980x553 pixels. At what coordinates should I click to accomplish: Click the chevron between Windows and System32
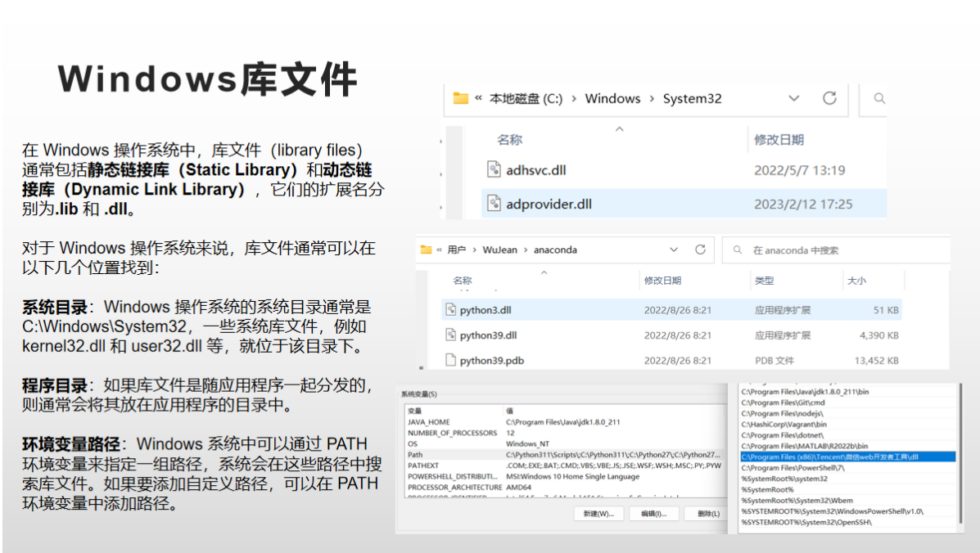coord(652,99)
